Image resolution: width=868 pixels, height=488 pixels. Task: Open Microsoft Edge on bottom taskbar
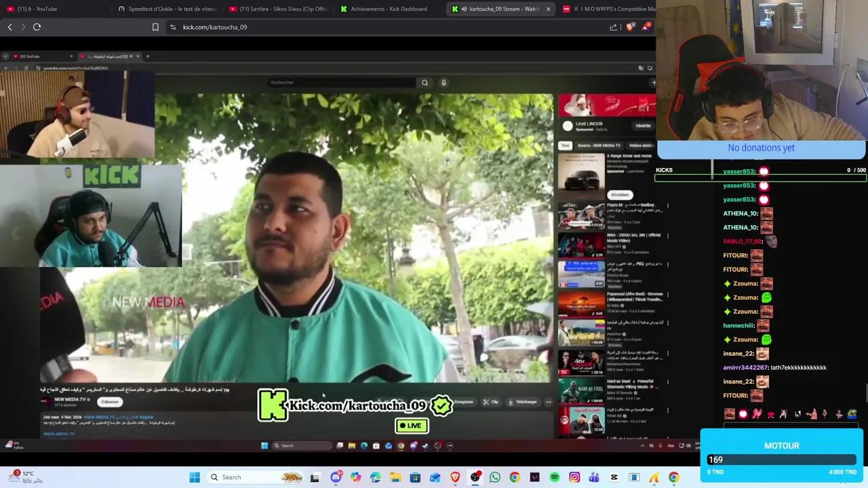click(x=376, y=477)
